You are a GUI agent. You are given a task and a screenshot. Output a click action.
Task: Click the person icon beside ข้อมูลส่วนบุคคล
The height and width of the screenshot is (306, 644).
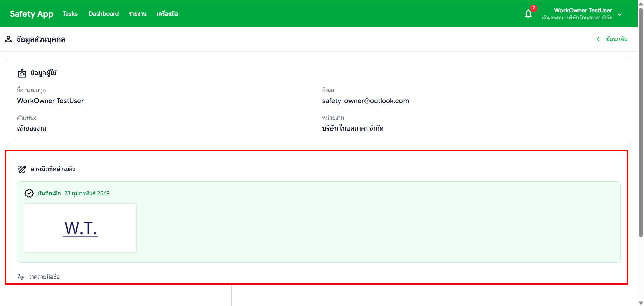point(8,39)
